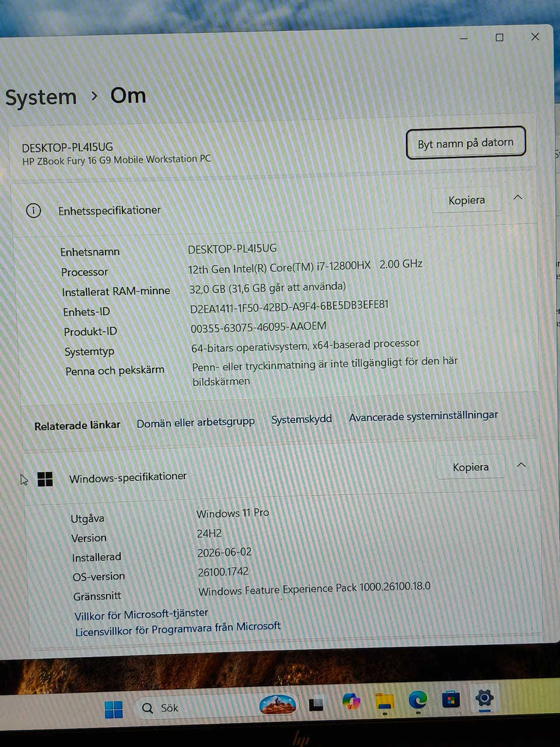
Task: Open File Explorer from the taskbar
Action: coord(384,701)
